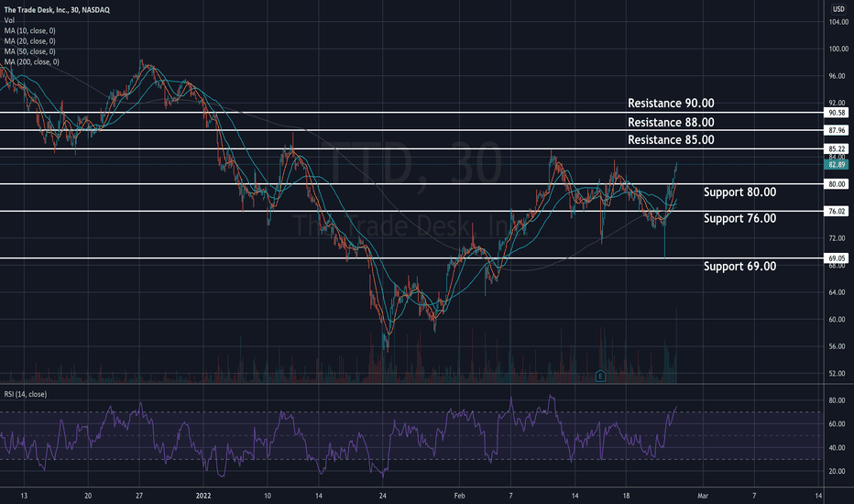Viewport: 854px width, 504px height.
Task: Select the MA (20, close, 0) indicator
Action: [30, 41]
